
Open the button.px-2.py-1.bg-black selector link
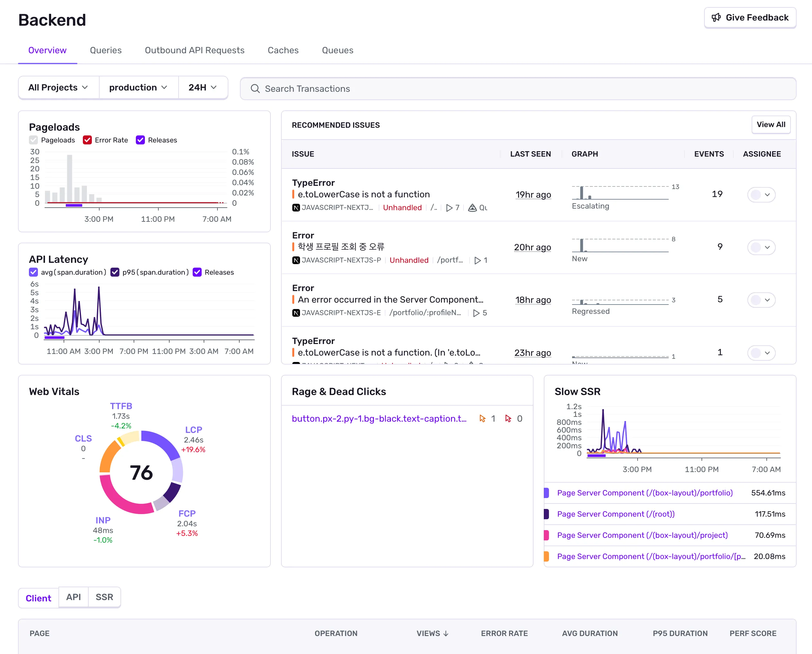(x=379, y=418)
